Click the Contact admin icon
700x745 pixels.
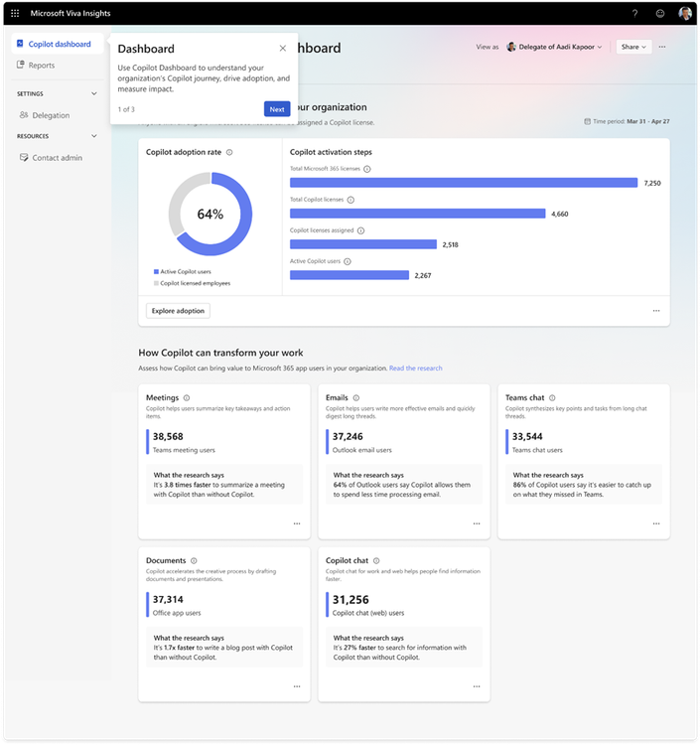click(x=24, y=157)
